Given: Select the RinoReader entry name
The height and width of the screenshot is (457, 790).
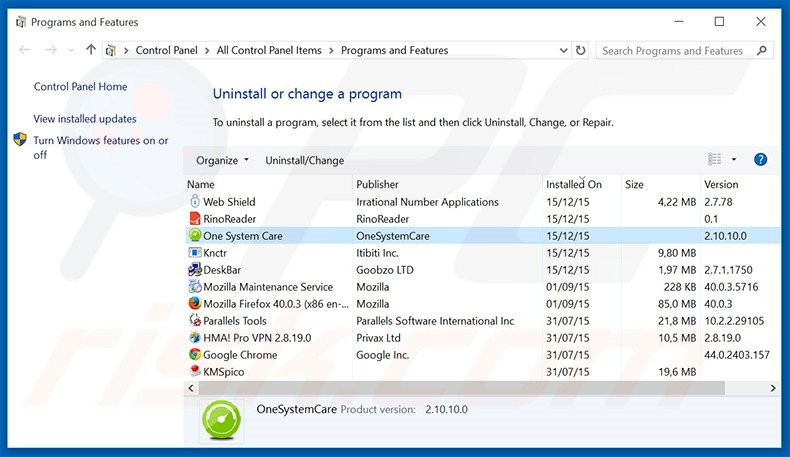Looking at the screenshot, I should (x=229, y=219).
